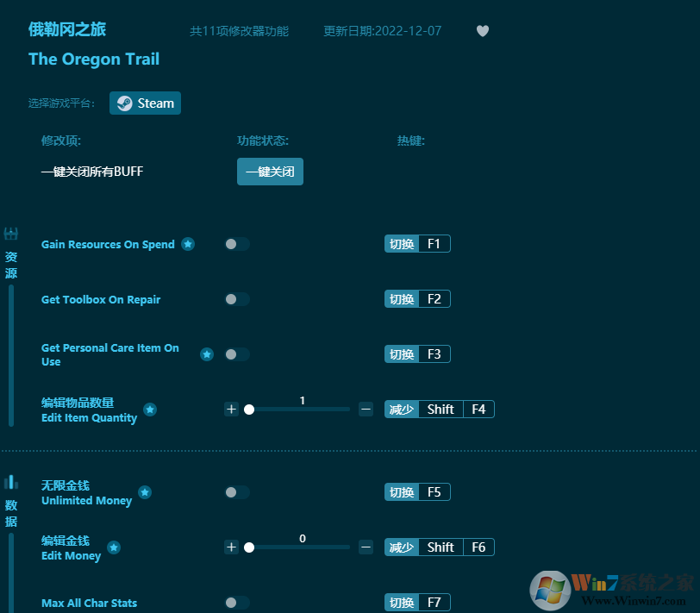Click the Edit Money label
The width and height of the screenshot is (700, 613).
71,555
